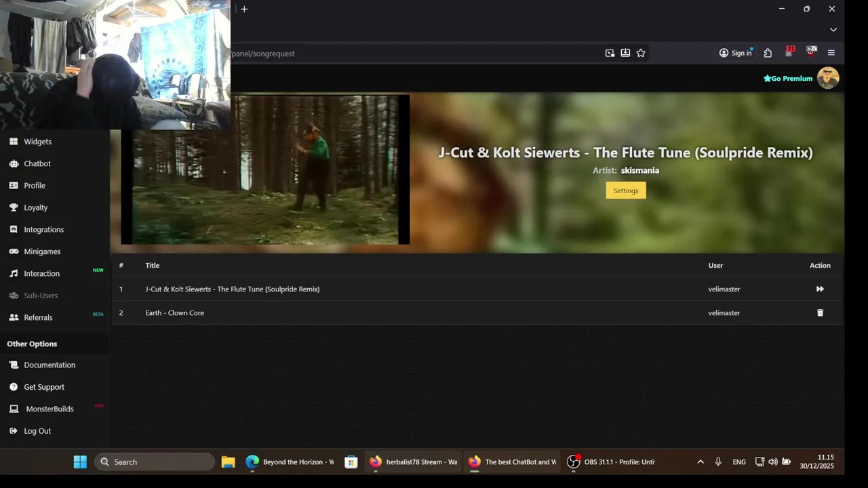
Task: Click the Action column header
Action: [820, 265]
